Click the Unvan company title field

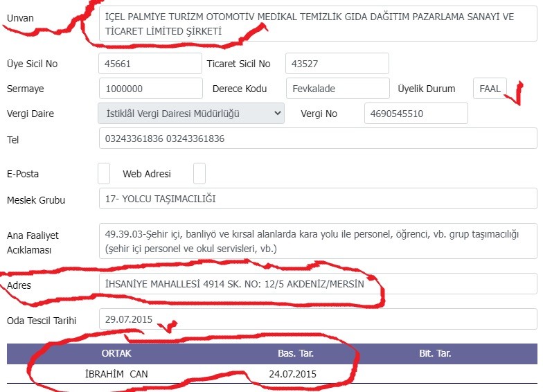[x=318, y=24]
